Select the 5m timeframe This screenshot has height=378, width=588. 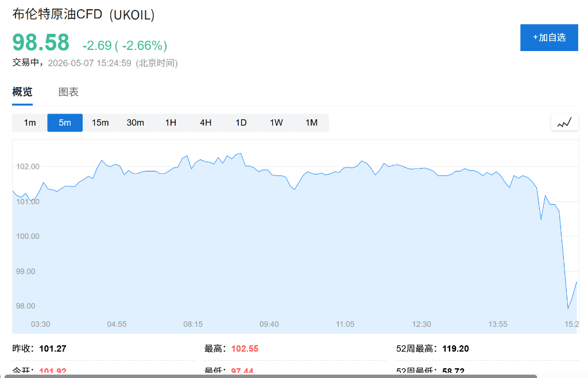click(x=65, y=123)
